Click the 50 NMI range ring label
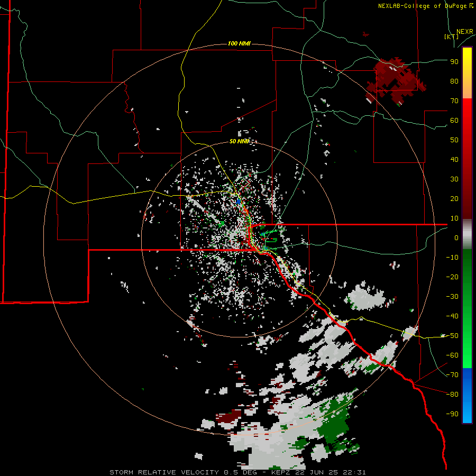This screenshot has width=476, height=476. tap(239, 141)
